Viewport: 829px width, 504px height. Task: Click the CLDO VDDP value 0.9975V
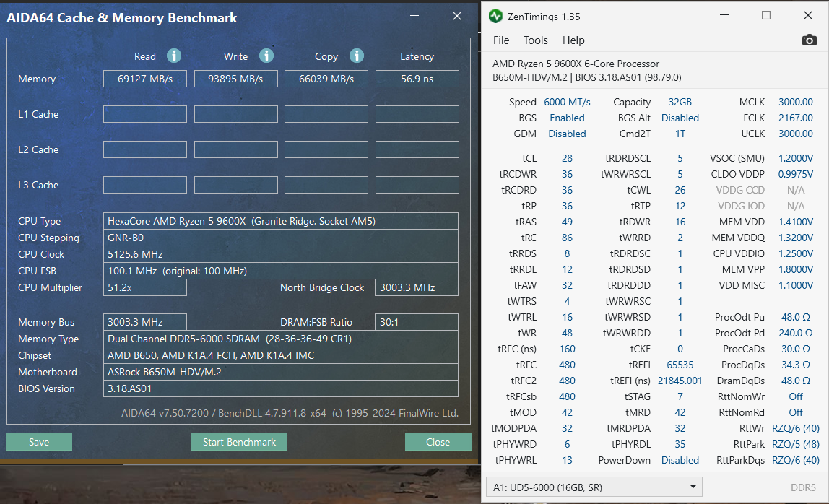click(795, 174)
